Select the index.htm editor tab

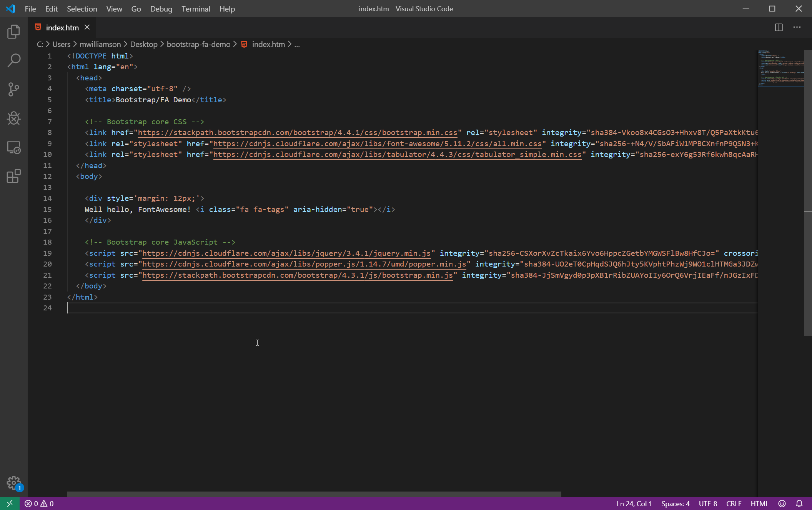pos(62,27)
